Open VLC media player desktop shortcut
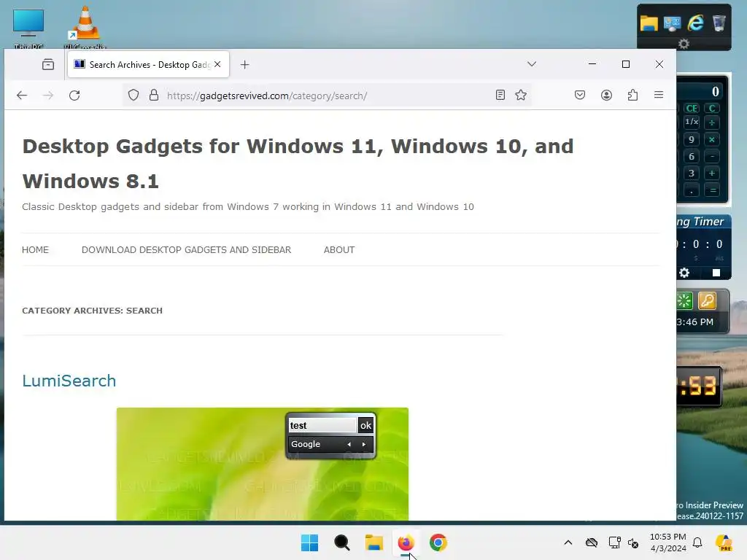 click(85, 27)
